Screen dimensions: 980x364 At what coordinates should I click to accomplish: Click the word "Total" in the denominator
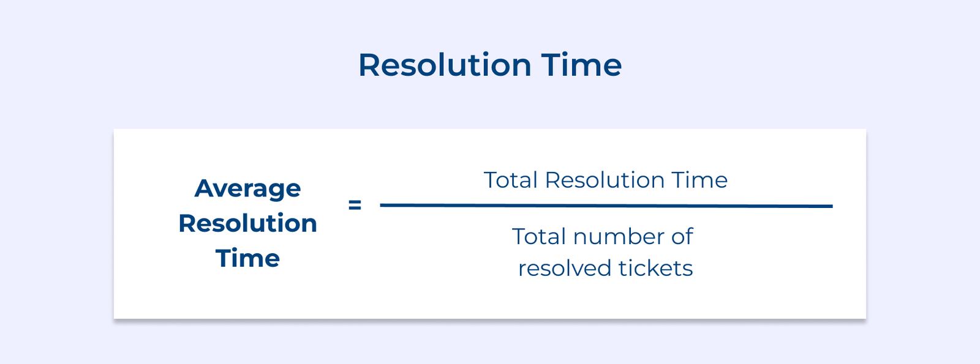click(x=538, y=237)
